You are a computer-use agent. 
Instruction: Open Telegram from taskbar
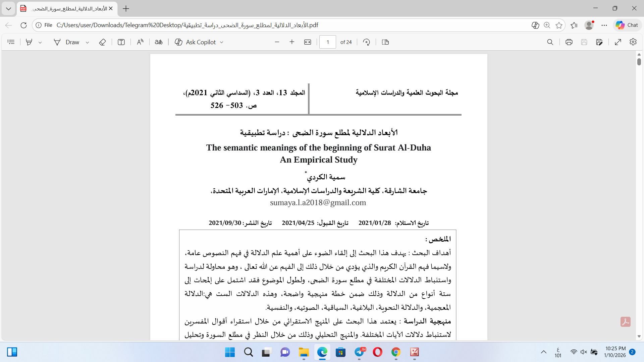(360, 352)
